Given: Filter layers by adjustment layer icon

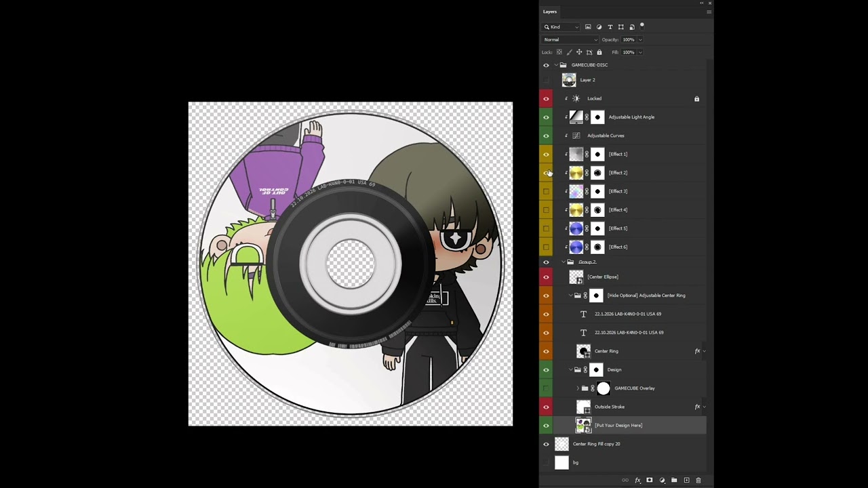Looking at the screenshot, I should coord(599,27).
